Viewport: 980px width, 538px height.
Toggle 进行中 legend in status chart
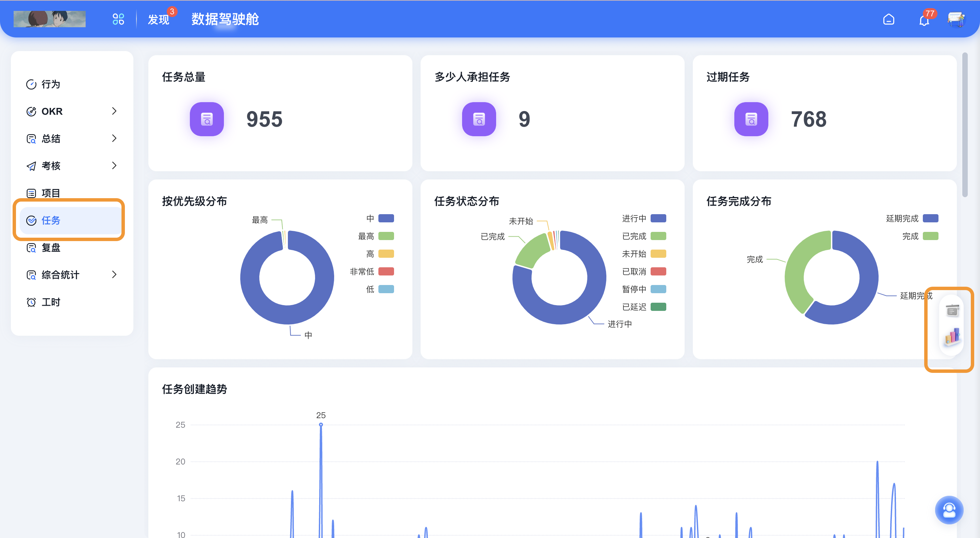(644, 218)
